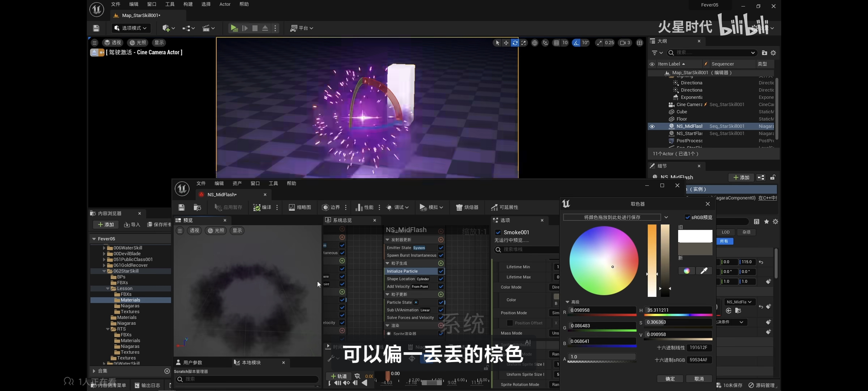Save the current level with the floppy icon
The image size is (868, 391).
tap(96, 28)
